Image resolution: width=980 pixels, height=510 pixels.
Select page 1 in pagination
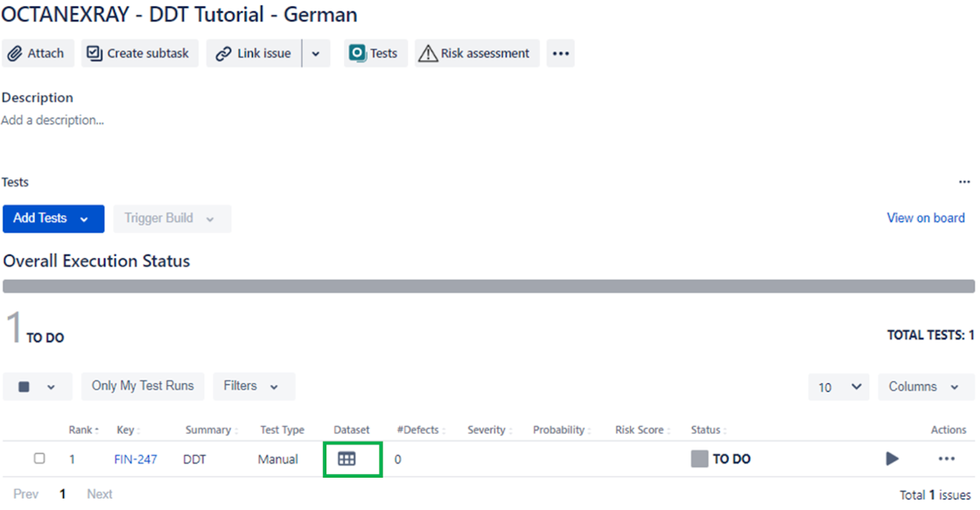point(62,494)
